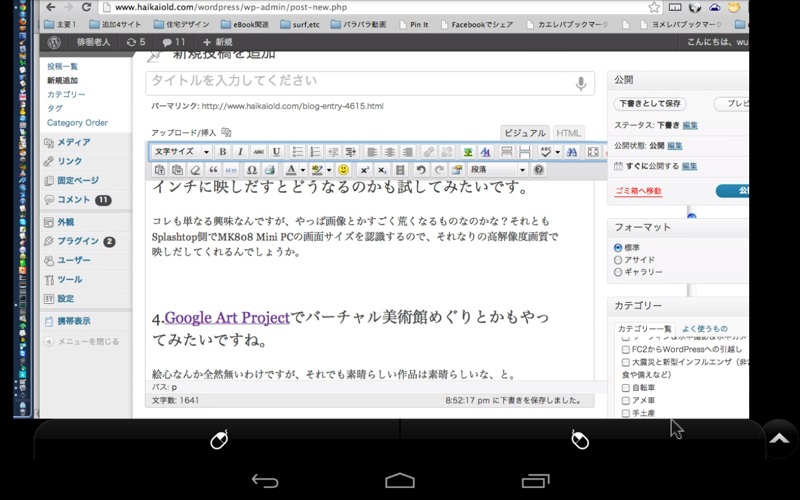Toggle fullscreen editing mode icon
The image size is (800, 500).
(x=593, y=152)
